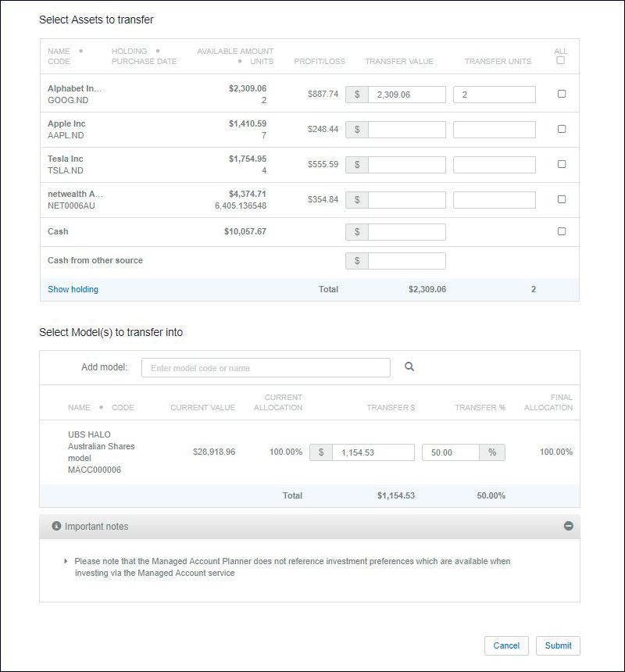Collapse the Important notes panel with minus icon
This screenshot has width=625, height=672.
(568, 527)
